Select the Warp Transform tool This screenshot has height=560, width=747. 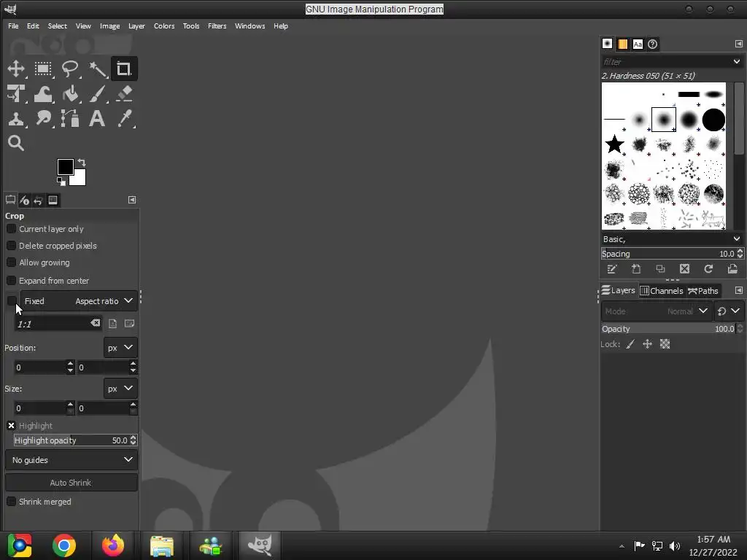click(x=43, y=93)
